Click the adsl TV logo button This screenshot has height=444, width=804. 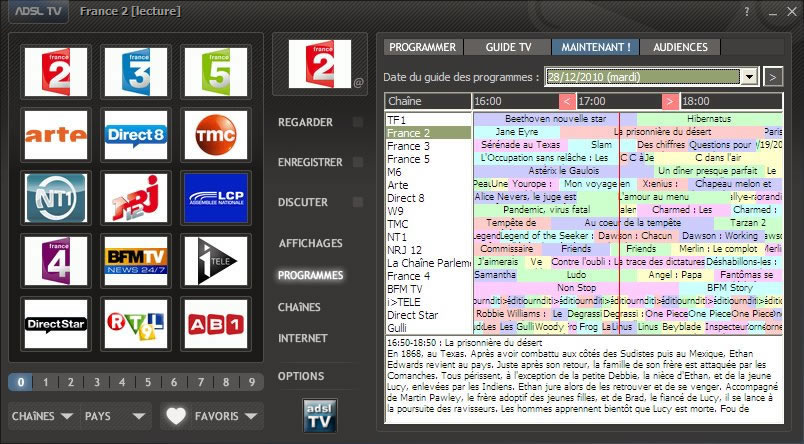[319, 415]
